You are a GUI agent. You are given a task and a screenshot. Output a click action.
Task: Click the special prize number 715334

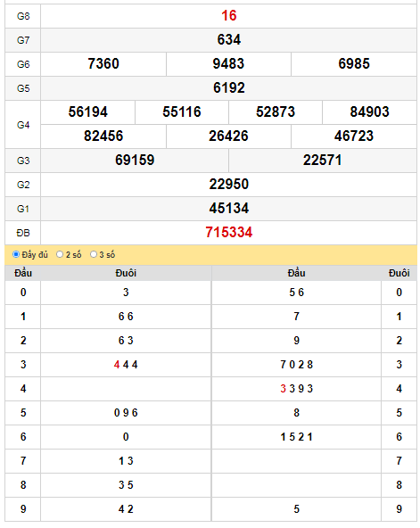[x=229, y=233]
